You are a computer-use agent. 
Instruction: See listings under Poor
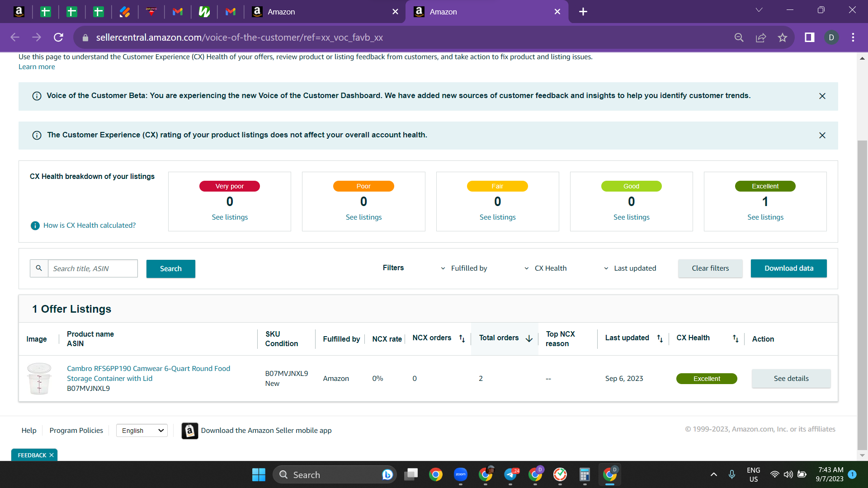(x=363, y=217)
